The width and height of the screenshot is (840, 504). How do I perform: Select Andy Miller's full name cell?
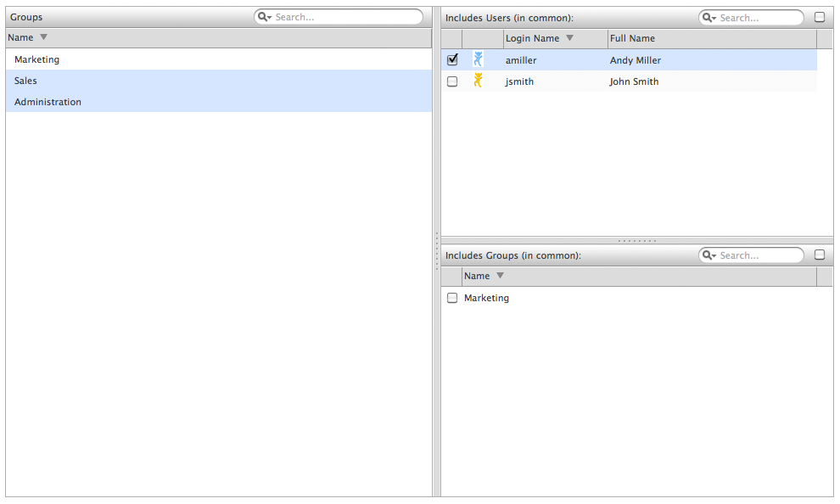[635, 60]
